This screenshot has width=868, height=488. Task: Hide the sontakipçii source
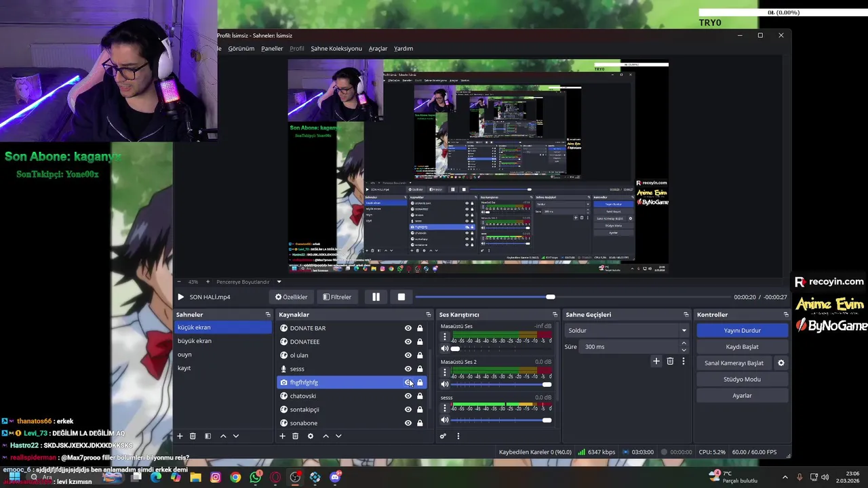coord(408,409)
